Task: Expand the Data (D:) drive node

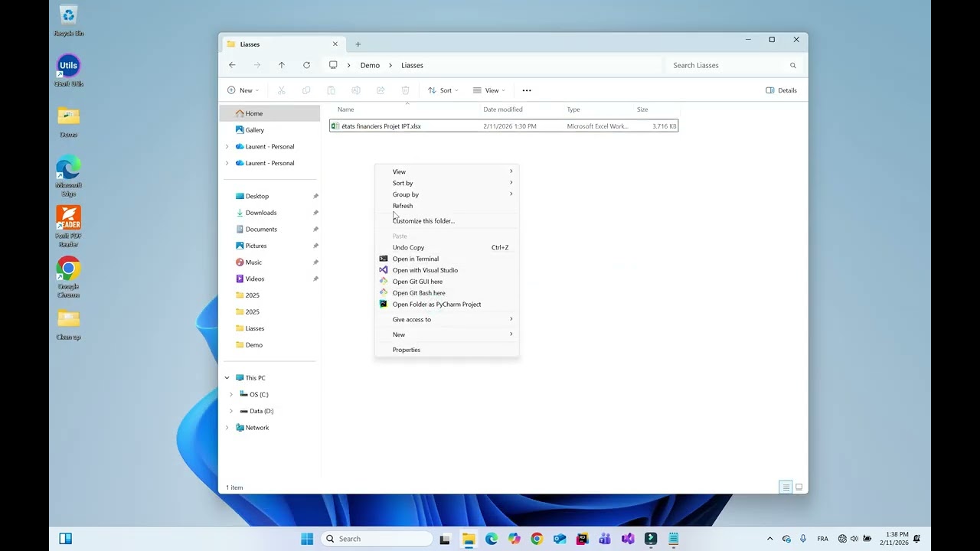Action: point(231,411)
